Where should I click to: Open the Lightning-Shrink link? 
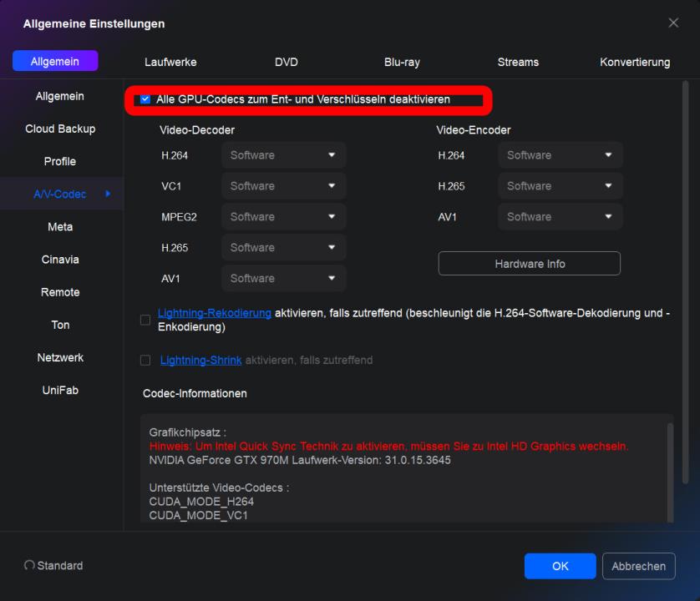tap(200, 361)
